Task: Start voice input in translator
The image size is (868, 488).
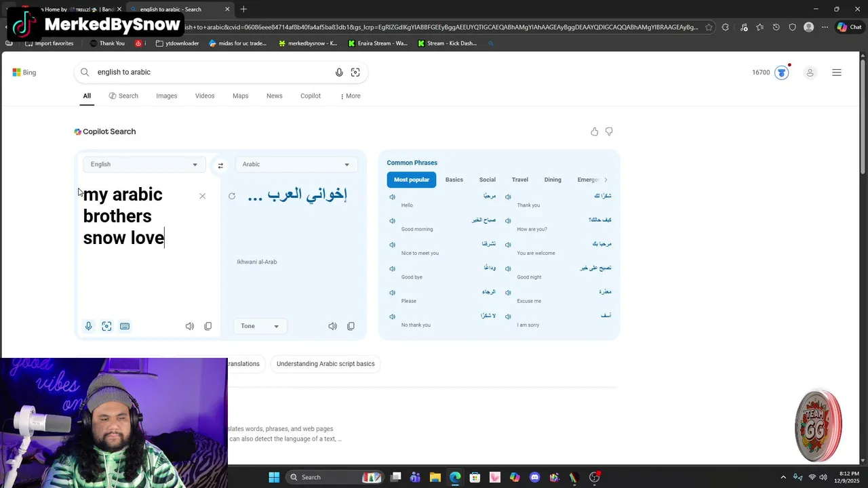Action: 88,326
